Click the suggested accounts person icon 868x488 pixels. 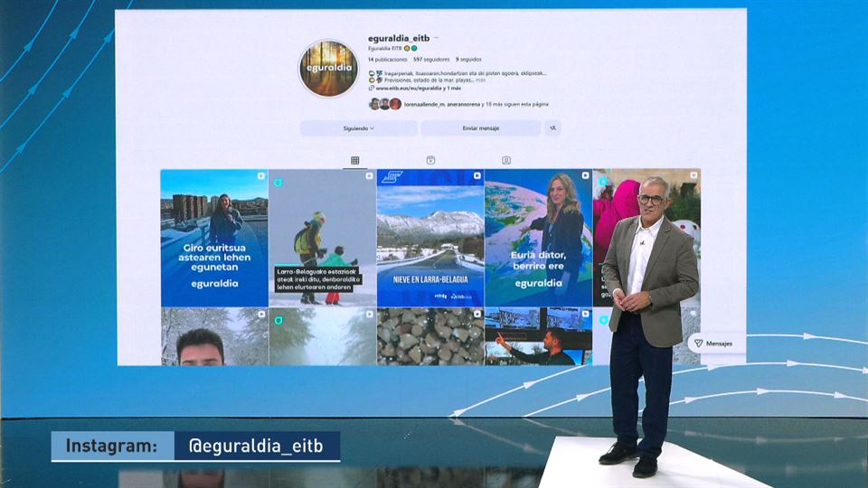(x=552, y=128)
